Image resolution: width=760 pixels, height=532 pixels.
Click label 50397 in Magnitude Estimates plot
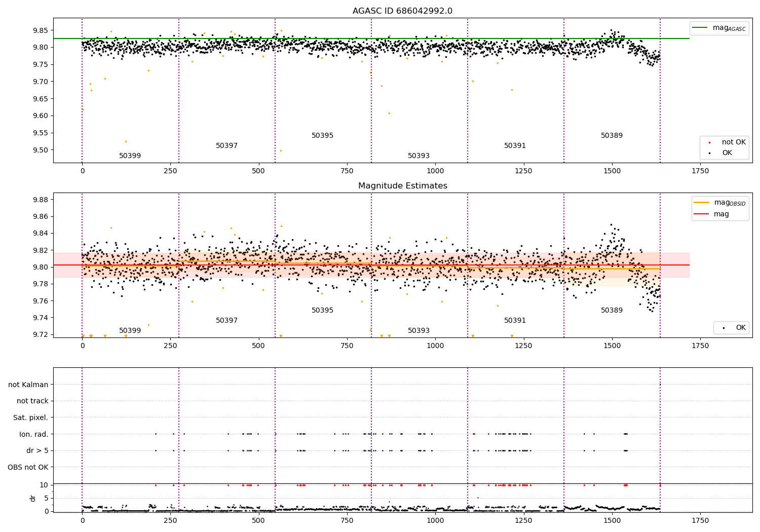(x=226, y=321)
